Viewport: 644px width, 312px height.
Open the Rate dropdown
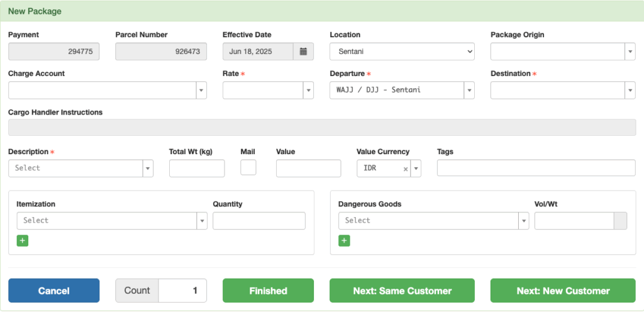pos(268,91)
